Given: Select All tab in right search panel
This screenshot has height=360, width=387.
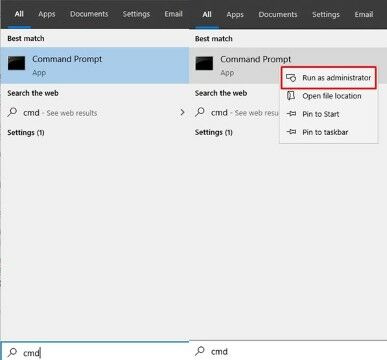Looking at the screenshot, I should [207, 14].
